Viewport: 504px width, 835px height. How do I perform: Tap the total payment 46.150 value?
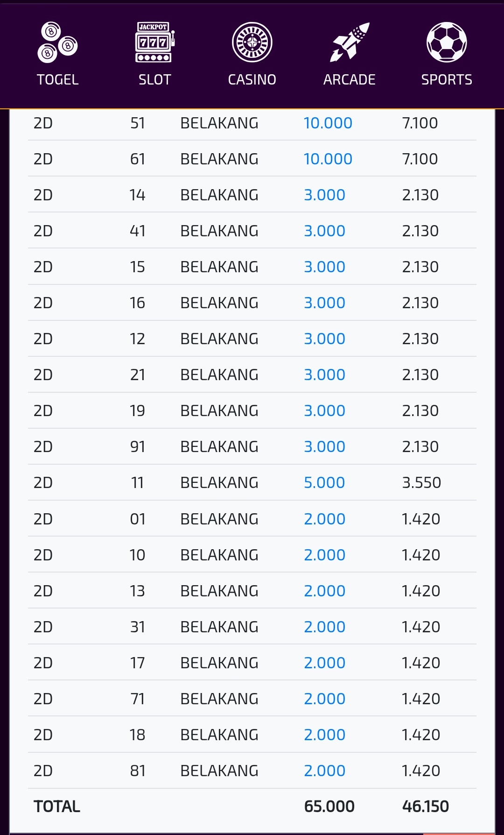[425, 807]
